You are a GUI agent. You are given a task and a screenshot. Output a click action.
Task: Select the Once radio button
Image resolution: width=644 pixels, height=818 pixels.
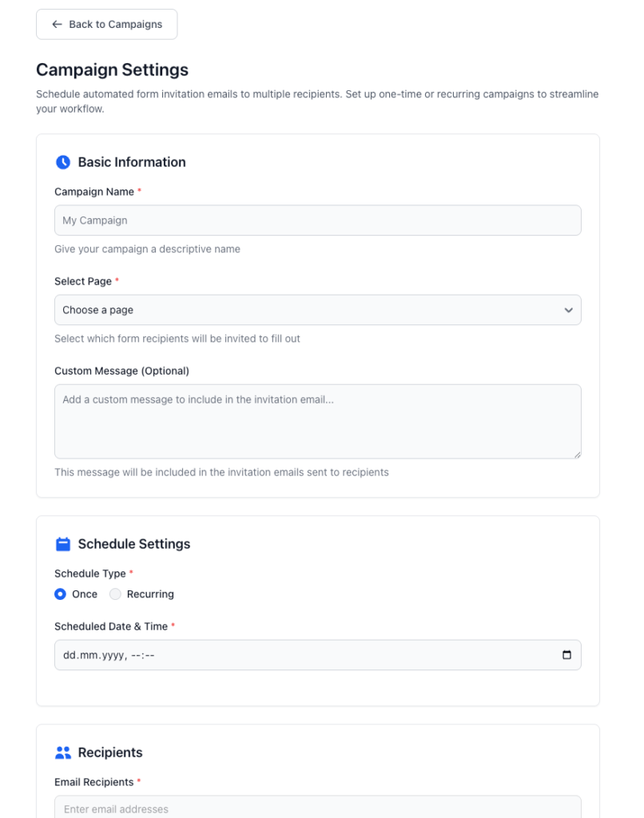click(59, 594)
